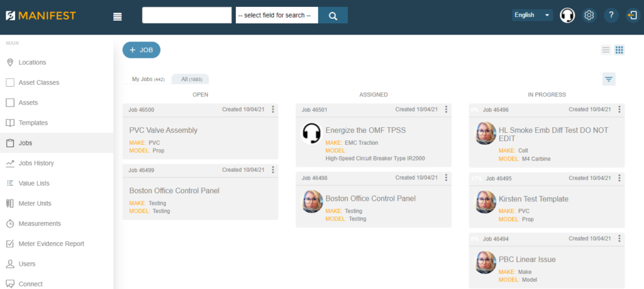Open the headset support icon in header
This screenshot has height=289, width=644.
(567, 15)
